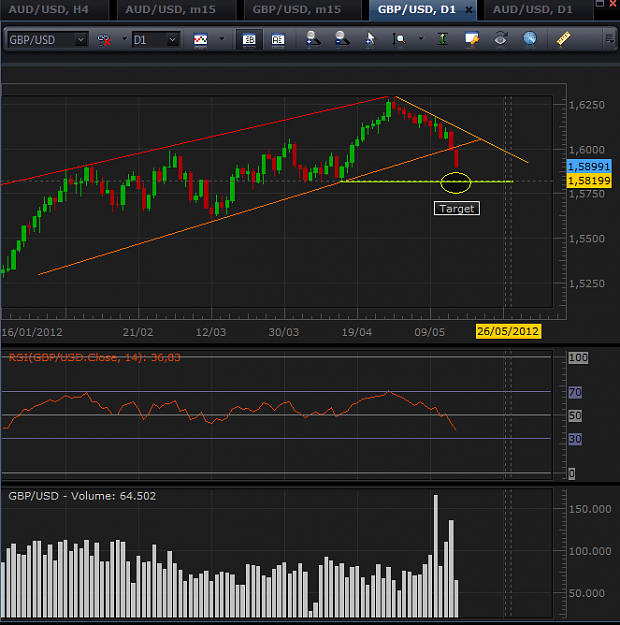Click the zoom in magnifier icon
Image resolution: width=620 pixels, height=625 pixels.
click(313, 39)
